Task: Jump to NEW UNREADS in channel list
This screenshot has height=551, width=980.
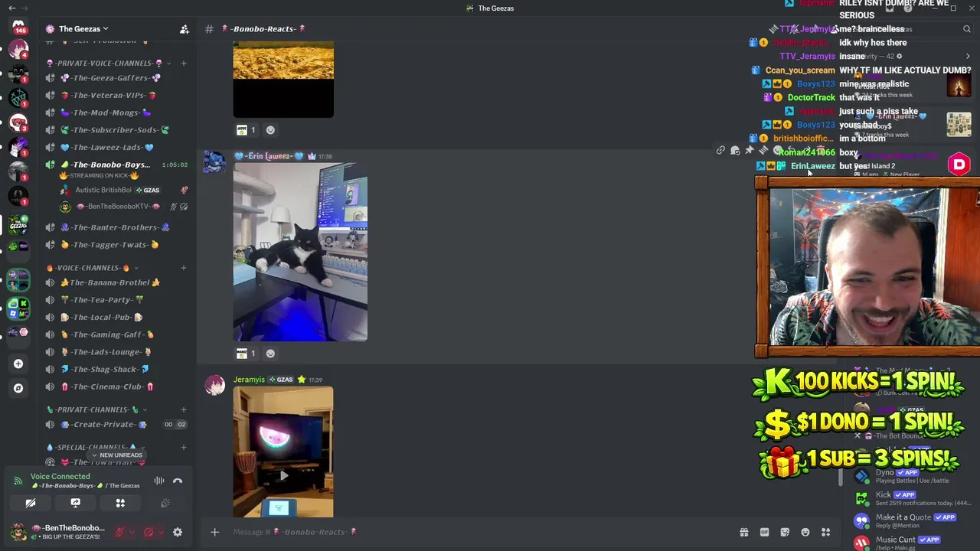Action: (116, 455)
